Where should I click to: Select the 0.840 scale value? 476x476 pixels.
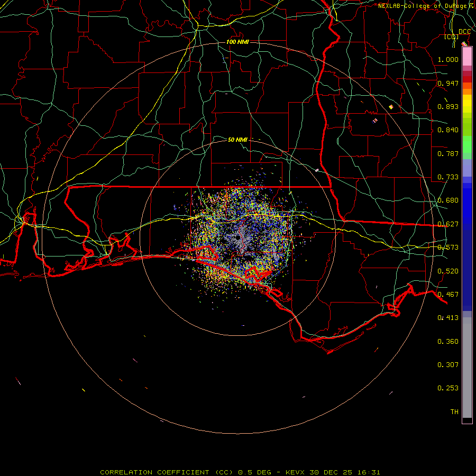coord(448,130)
